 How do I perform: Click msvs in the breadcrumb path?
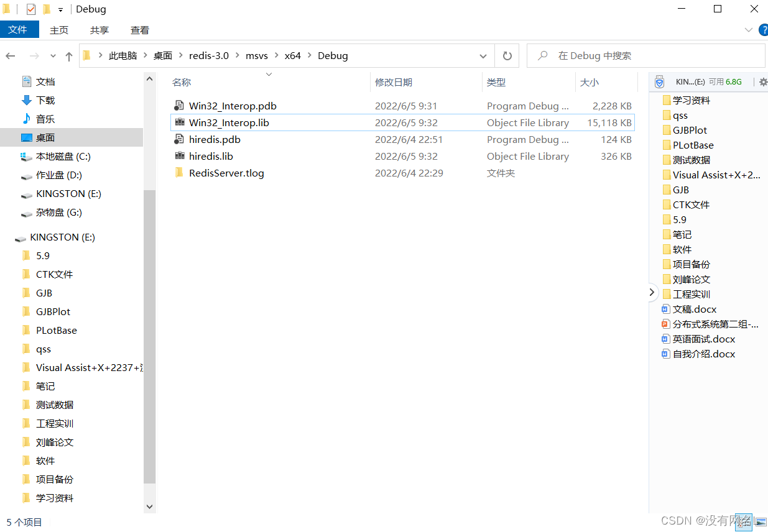[x=257, y=55]
